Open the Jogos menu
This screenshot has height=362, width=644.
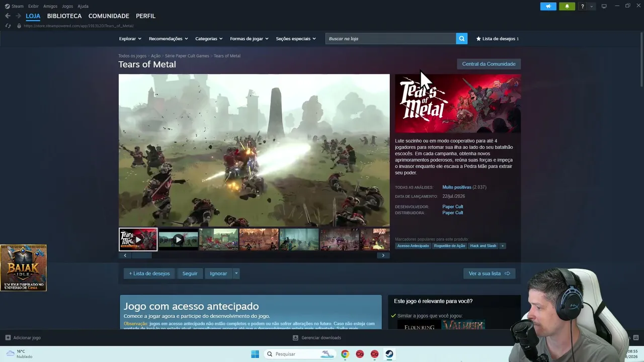click(67, 6)
